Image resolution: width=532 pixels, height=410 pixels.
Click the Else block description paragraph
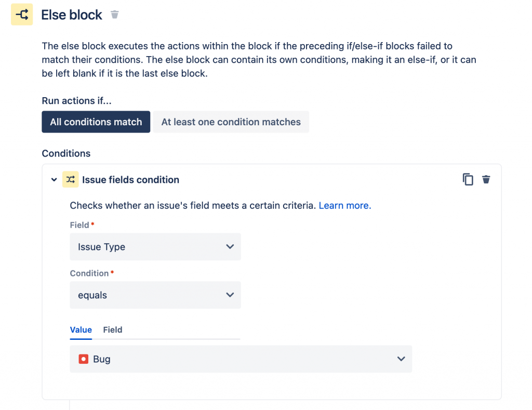[259, 60]
